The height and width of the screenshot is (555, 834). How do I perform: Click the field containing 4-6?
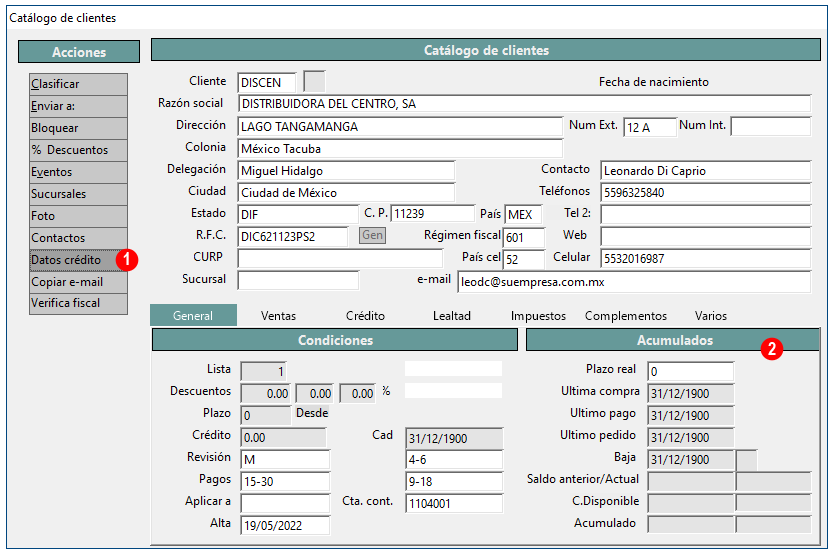click(454, 460)
